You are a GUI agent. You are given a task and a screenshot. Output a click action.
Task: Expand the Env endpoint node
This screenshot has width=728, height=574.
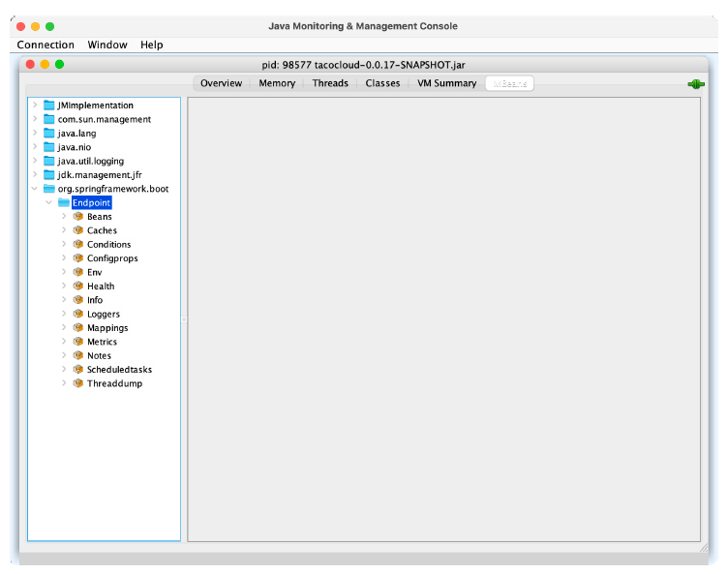tap(64, 272)
